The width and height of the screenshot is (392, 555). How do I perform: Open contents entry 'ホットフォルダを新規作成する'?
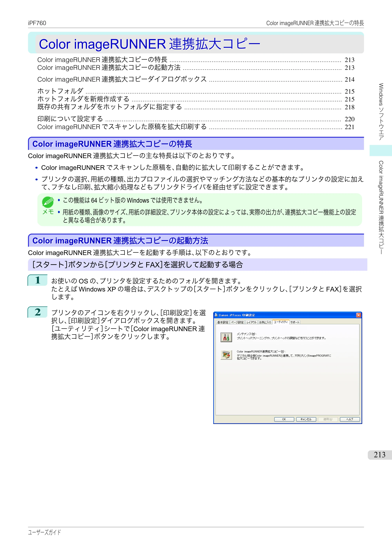(x=196, y=99)
